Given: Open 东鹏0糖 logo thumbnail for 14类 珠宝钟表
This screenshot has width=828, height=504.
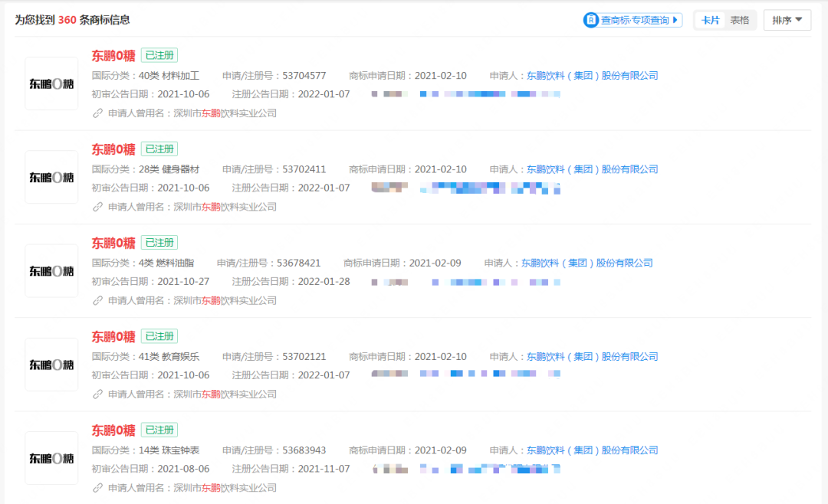Looking at the screenshot, I should click(x=51, y=458).
